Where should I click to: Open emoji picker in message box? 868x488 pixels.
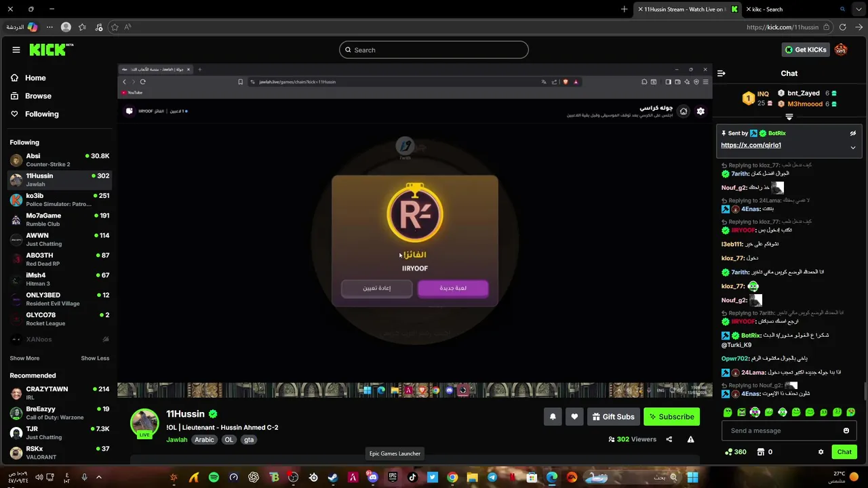click(846, 430)
